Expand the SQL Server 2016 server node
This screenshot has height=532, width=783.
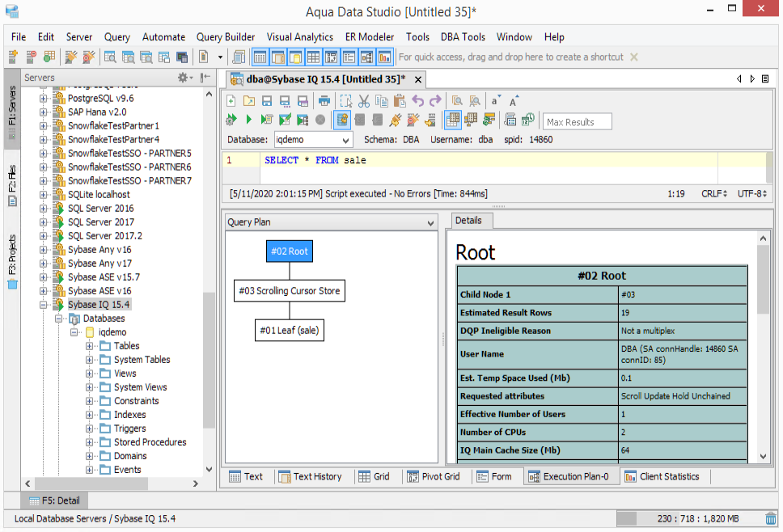(44, 209)
